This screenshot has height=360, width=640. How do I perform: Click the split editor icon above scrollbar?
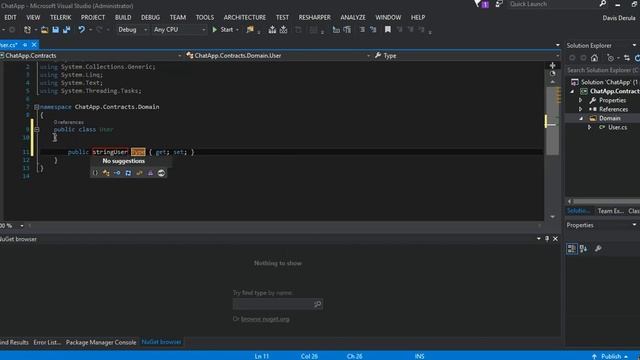pos(552,65)
